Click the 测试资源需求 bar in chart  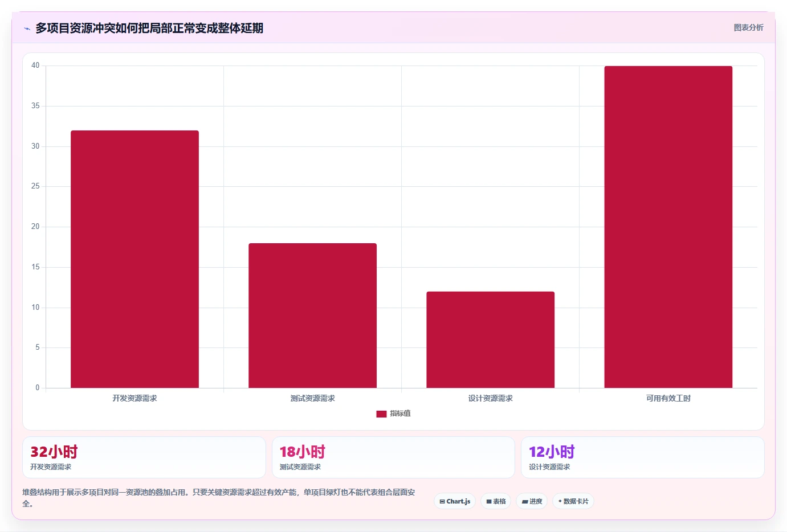(x=312, y=316)
